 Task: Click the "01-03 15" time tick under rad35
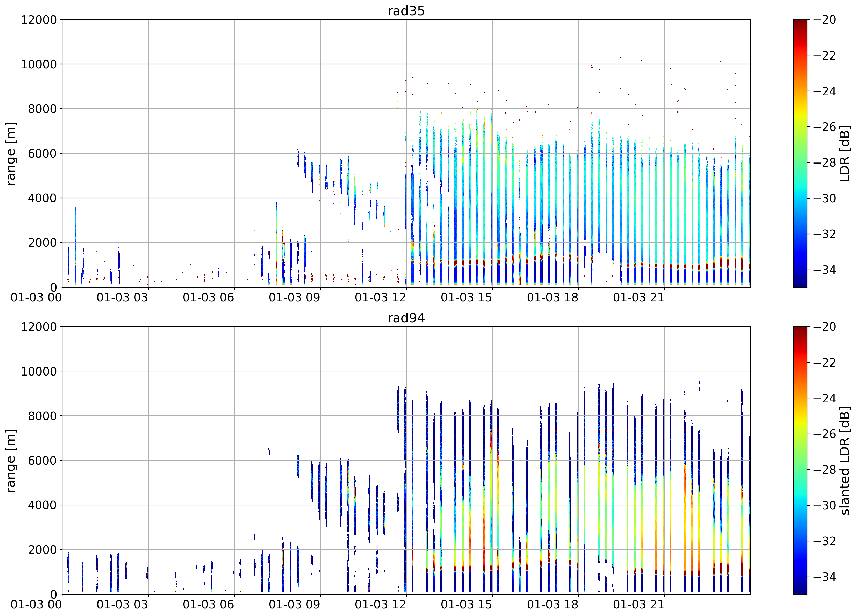(466, 298)
